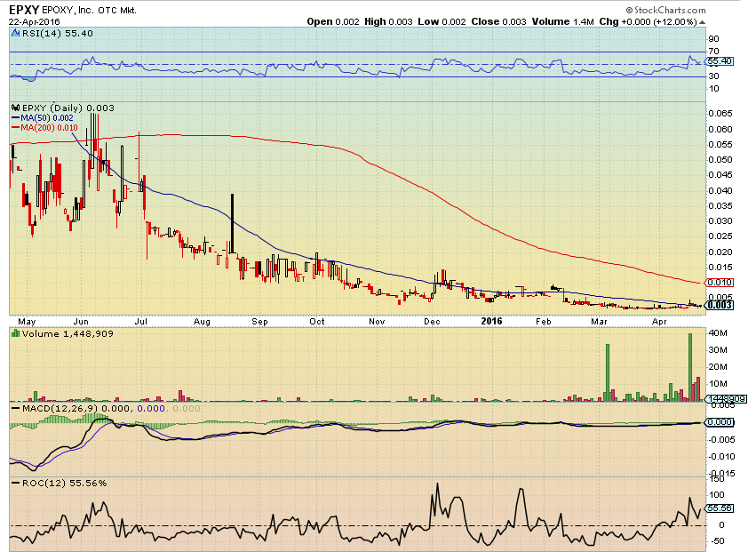This screenshot has height=552, width=756.
Task: Click the RSI axis level 70 label
Action: point(713,52)
